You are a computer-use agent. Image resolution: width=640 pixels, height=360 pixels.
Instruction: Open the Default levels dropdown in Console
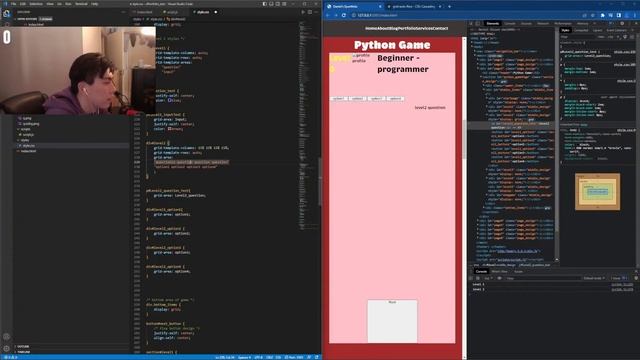click(594, 278)
